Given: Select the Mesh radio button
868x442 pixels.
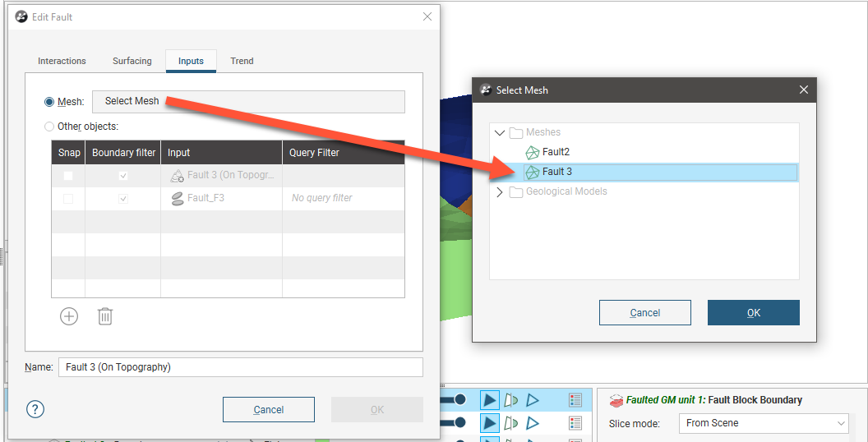Looking at the screenshot, I should click(49, 102).
